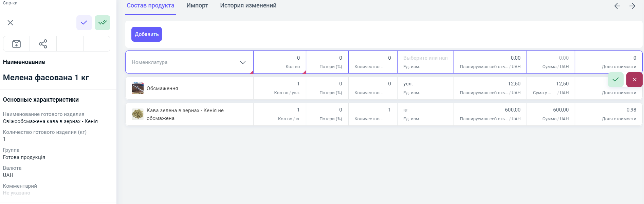Screen dimensions: 644x204
Task: Cancel row with red X button
Action: 634,80
